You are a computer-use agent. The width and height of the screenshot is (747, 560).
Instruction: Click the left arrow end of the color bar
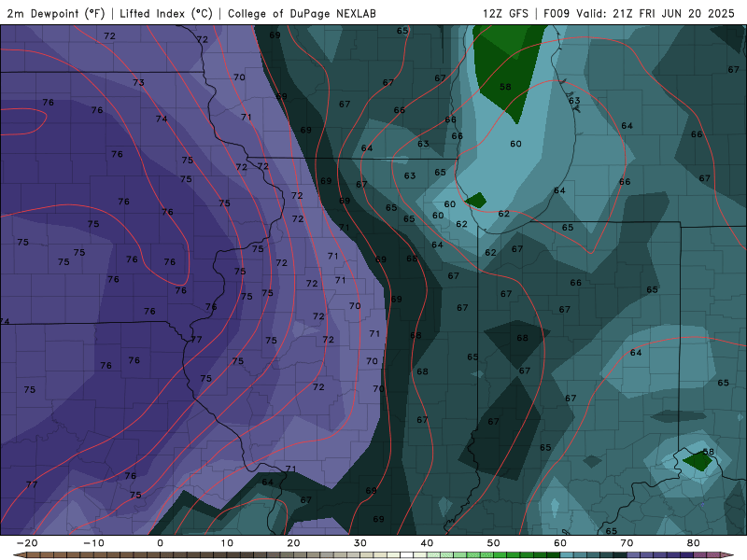[x=19, y=555]
